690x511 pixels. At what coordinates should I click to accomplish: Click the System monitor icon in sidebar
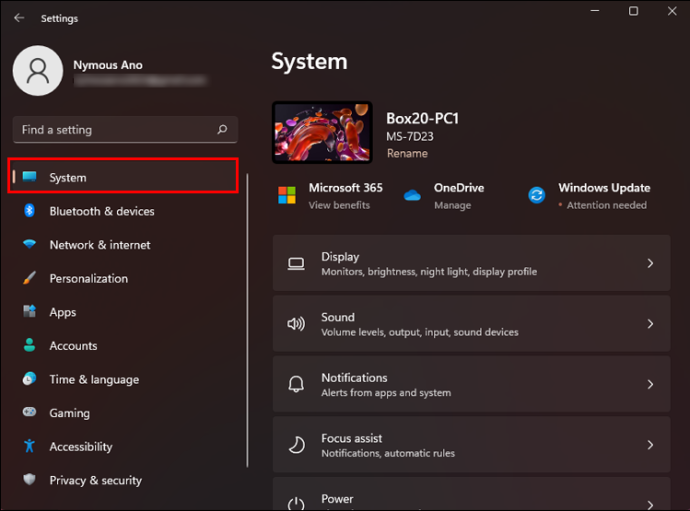click(x=29, y=177)
